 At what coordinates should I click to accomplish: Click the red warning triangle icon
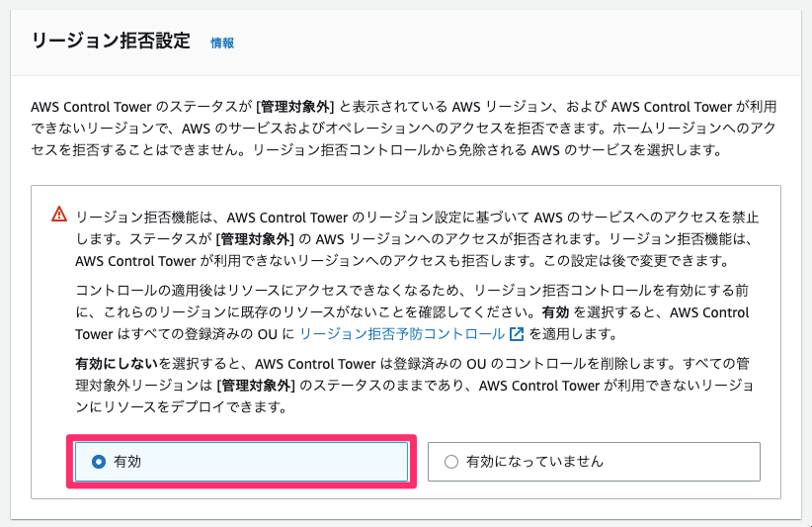pyautogui.click(x=59, y=214)
